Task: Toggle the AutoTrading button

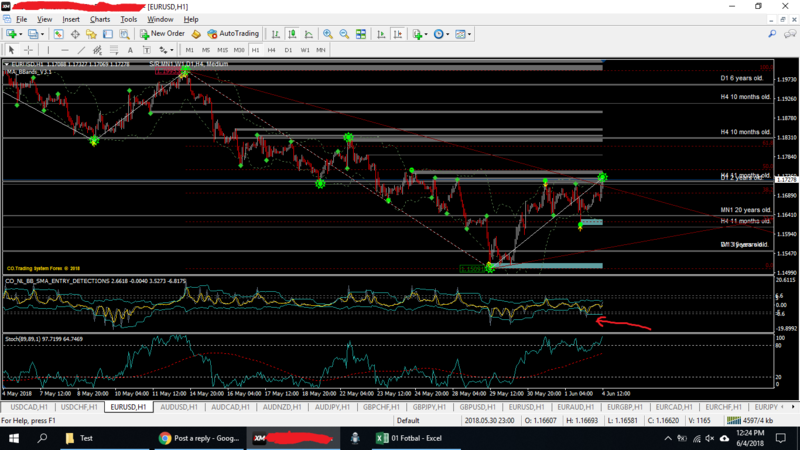Action: point(232,34)
